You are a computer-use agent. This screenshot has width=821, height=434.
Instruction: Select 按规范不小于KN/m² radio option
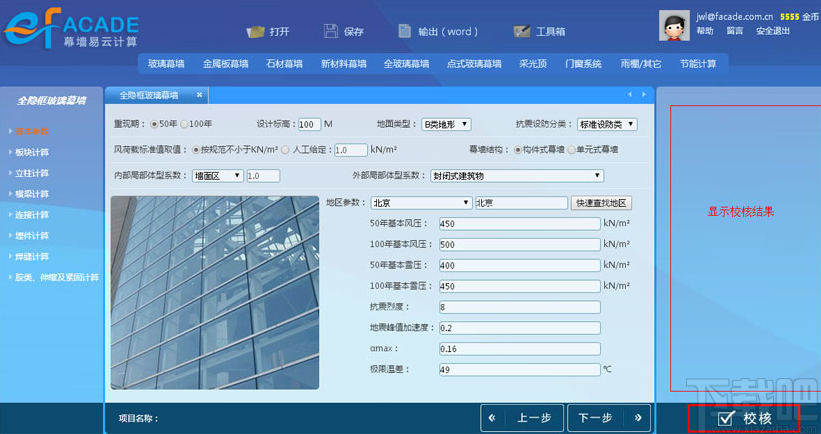point(196,150)
